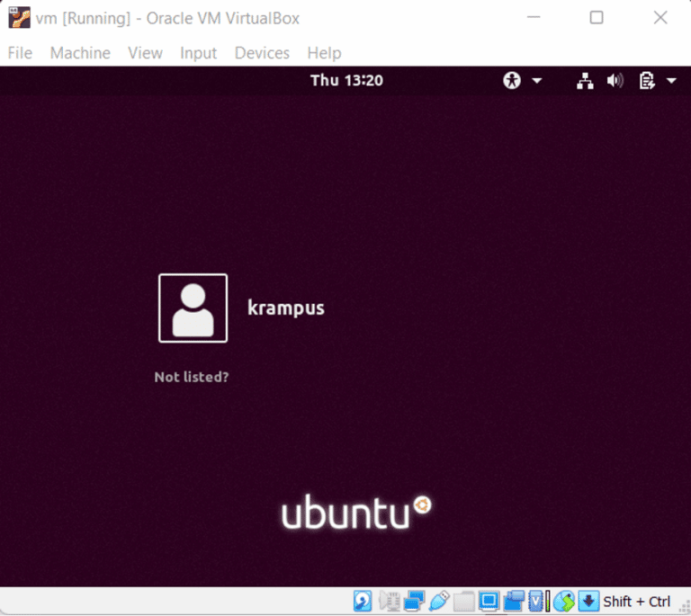Open the View menu
This screenshot has height=616, width=691.
click(x=145, y=53)
